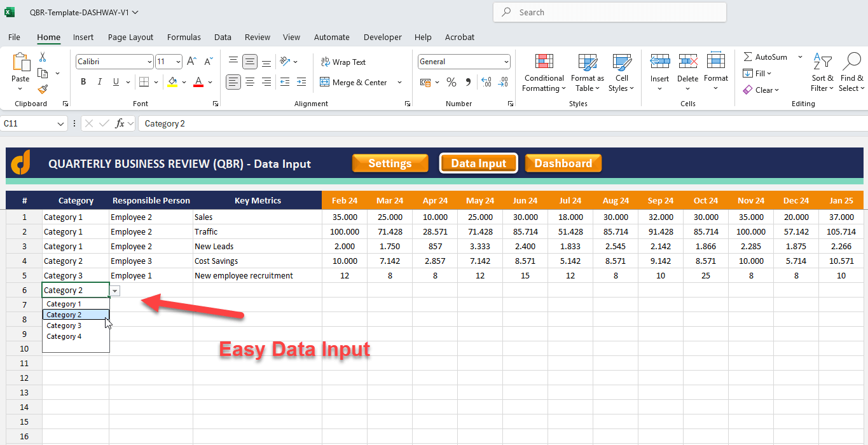868x445 pixels.
Task: Open the Formulas ribbon tab
Action: click(x=184, y=38)
